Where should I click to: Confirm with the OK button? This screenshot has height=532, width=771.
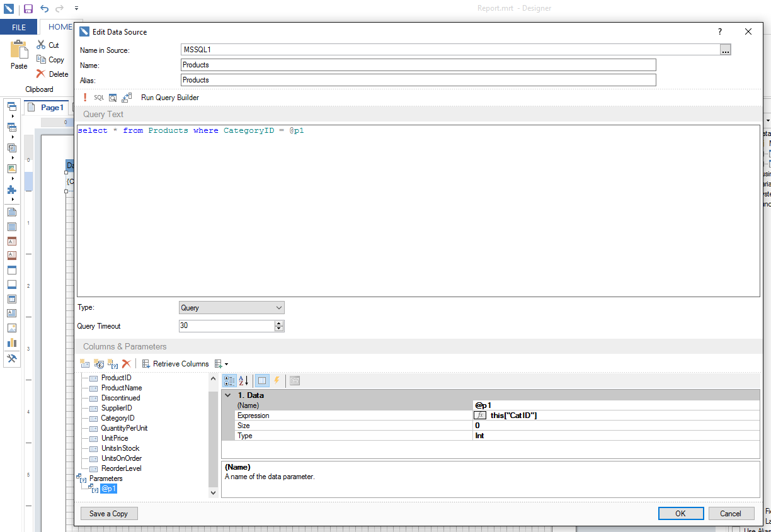point(681,514)
